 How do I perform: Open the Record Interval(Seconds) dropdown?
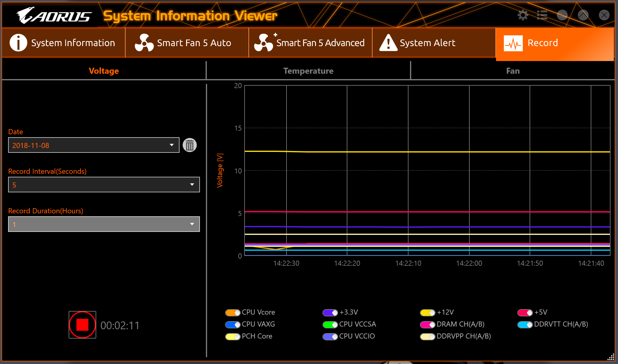[104, 185]
